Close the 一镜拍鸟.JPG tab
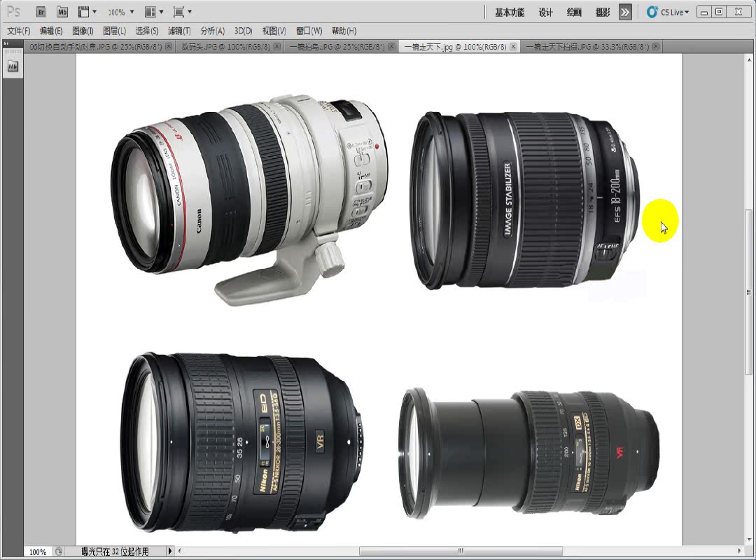Image resolution: width=756 pixels, height=560 pixels. click(391, 47)
